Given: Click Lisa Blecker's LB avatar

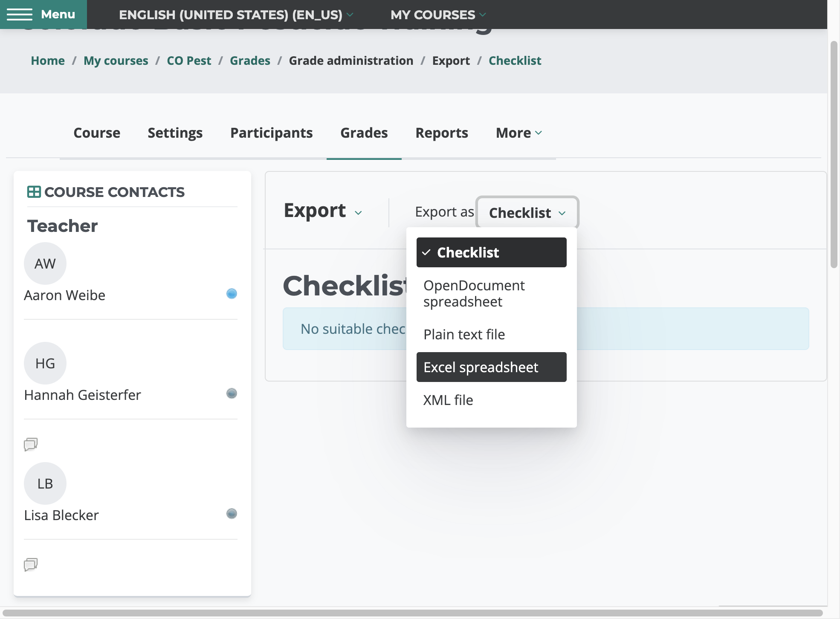Looking at the screenshot, I should (45, 483).
